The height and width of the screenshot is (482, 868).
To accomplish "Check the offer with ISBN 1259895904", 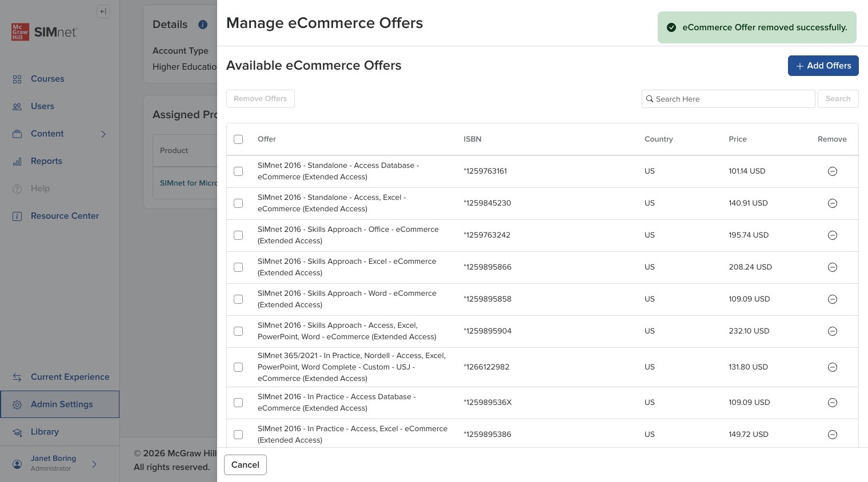I will point(238,331).
